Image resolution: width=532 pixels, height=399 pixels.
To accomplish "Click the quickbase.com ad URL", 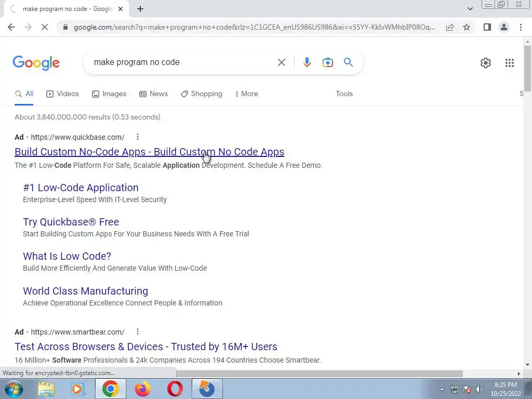I will tap(78, 137).
